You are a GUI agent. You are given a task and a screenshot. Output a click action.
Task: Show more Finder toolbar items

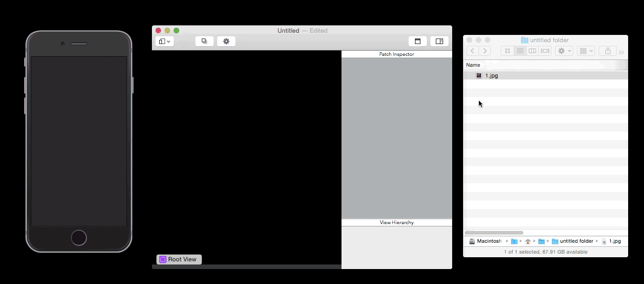point(621,52)
